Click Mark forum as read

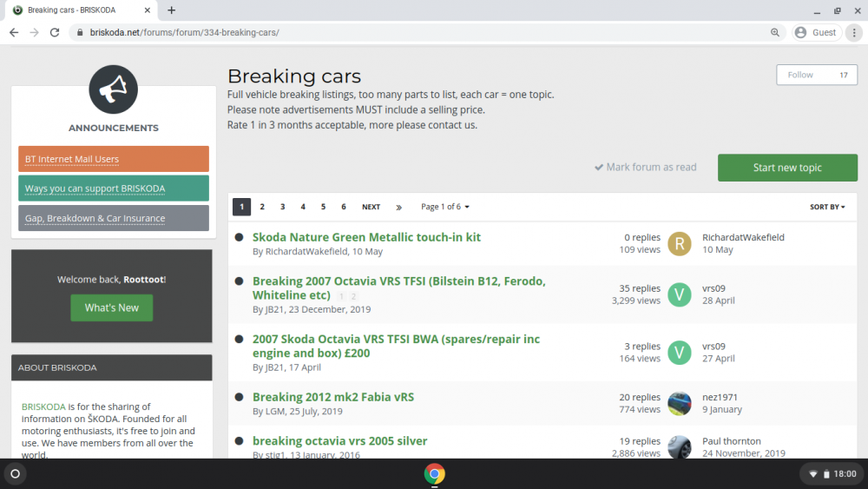[646, 168]
